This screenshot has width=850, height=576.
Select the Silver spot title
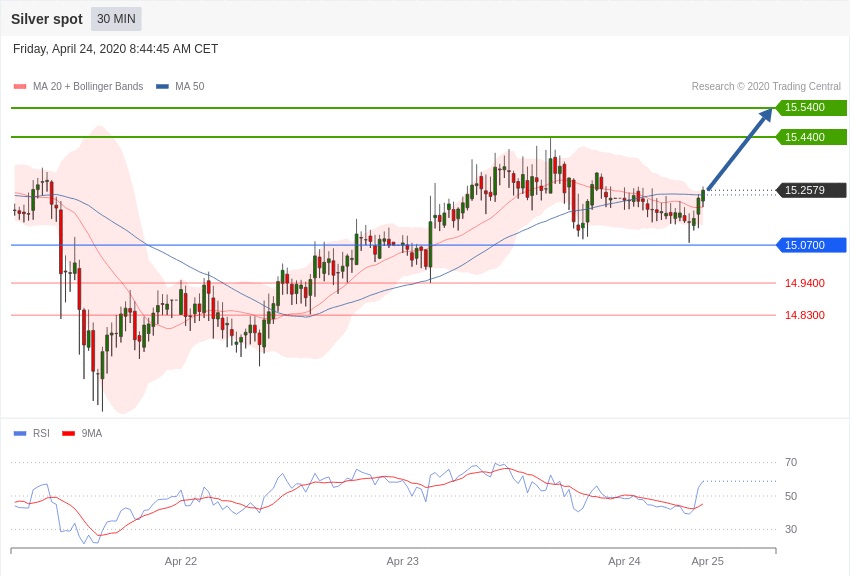(47, 19)
